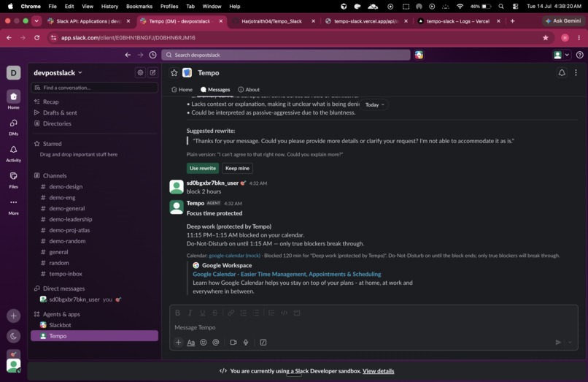Image resolution: width=588 pixels, height=382 pixels.
Task: Click the Find a conversation field
Action: [94, 88]
